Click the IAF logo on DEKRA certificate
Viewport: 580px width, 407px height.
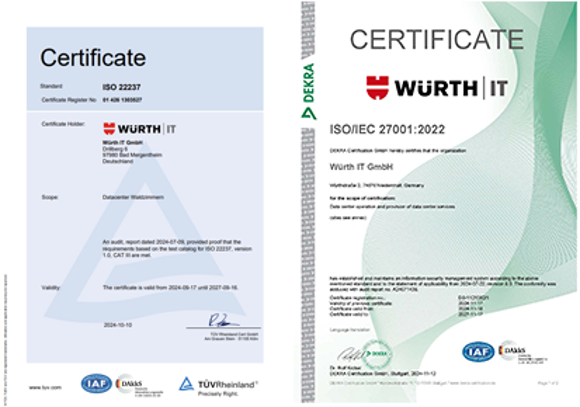tap(478, 352)
